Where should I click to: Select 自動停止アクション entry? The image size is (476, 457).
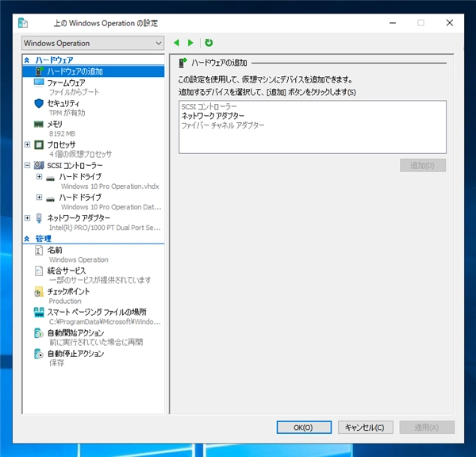click(x=75, y=354)
